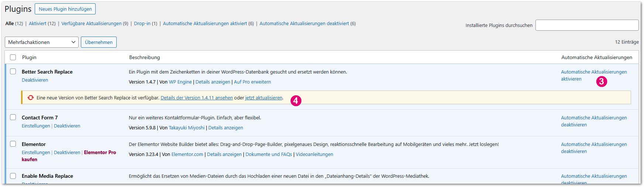The image size is (644, 187).
Task: Filter by Aktiviert plugins
Action: 38,23
